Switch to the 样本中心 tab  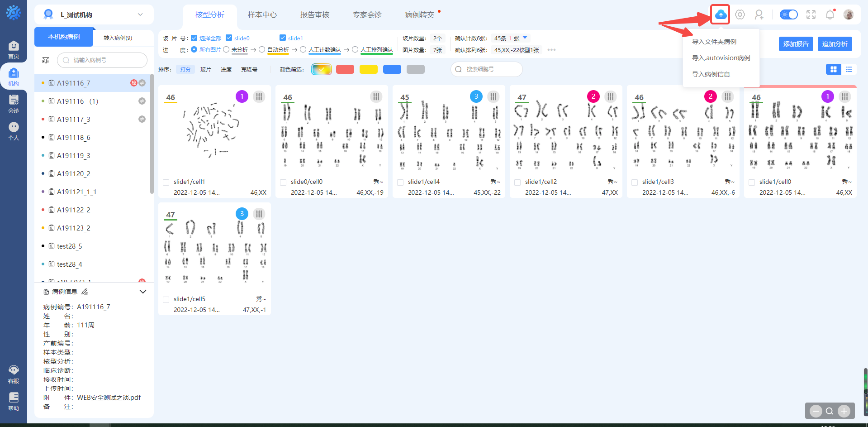coord(262,15)
